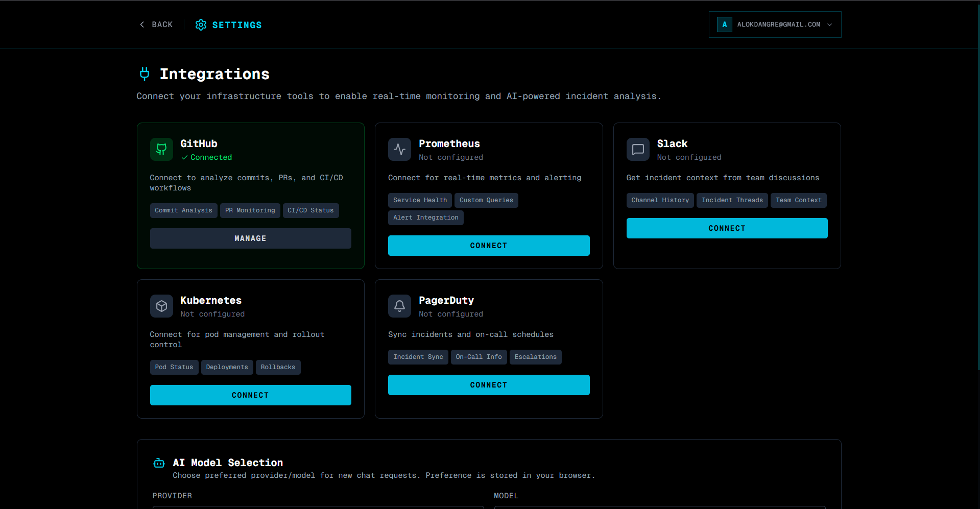Click the GitHub card title
980x509 pixels.
(199, 144)
